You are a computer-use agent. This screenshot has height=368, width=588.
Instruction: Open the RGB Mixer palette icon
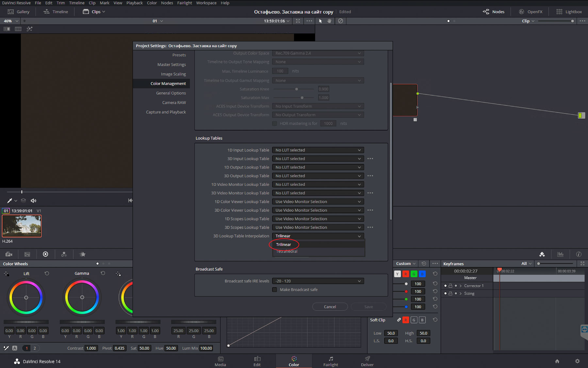pyautogui.click(x=64, y=254)
